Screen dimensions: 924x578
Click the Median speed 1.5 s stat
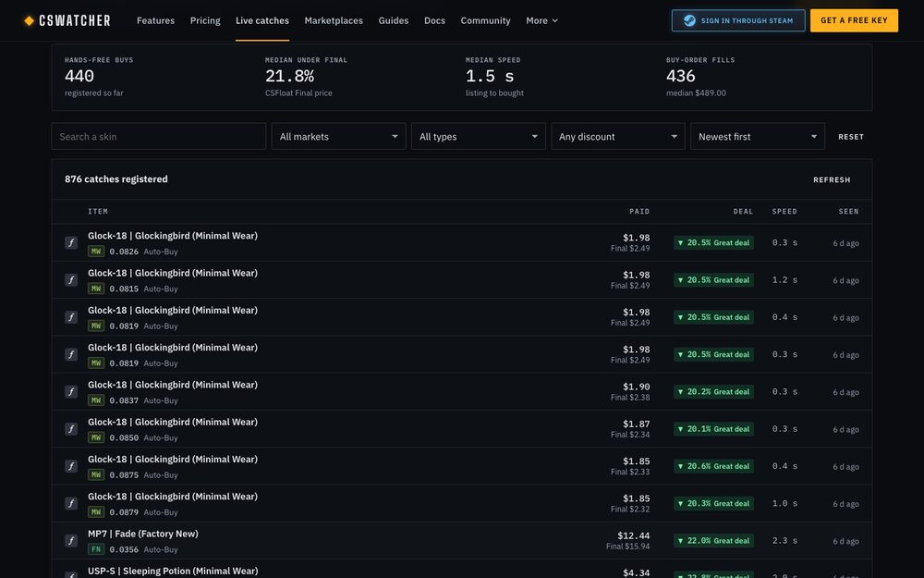(494, 76)
